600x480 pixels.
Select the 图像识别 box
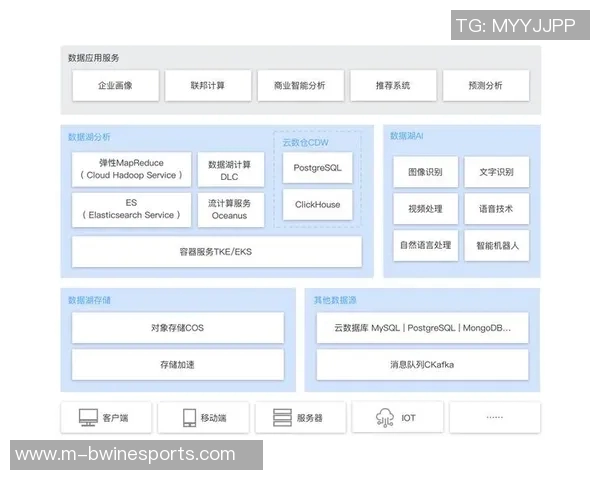(x=426, y=172)
